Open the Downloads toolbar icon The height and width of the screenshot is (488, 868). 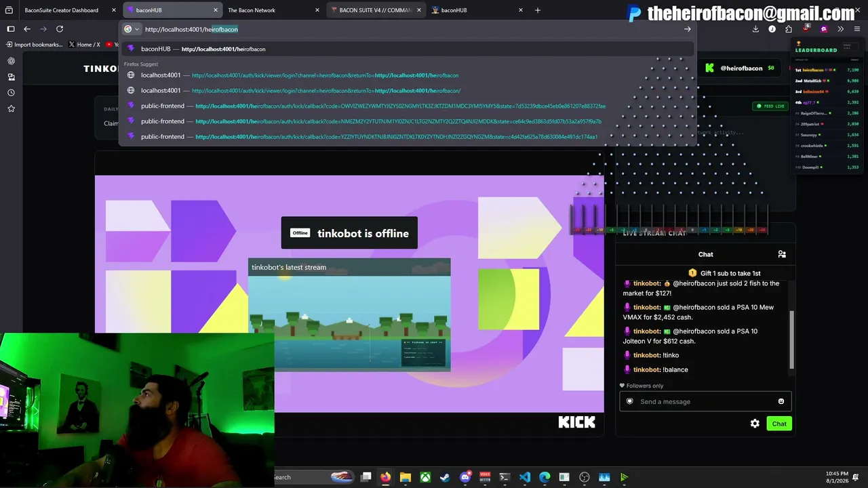(755, 29)
